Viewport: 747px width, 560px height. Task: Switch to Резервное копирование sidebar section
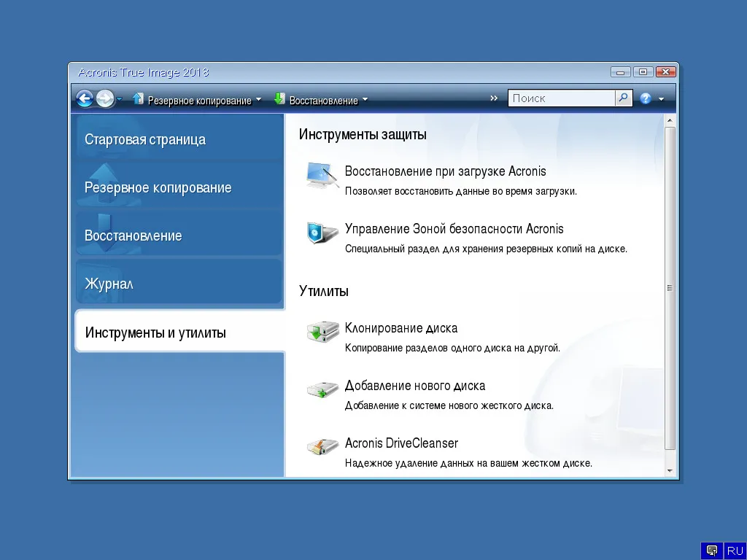pos(179,186)
